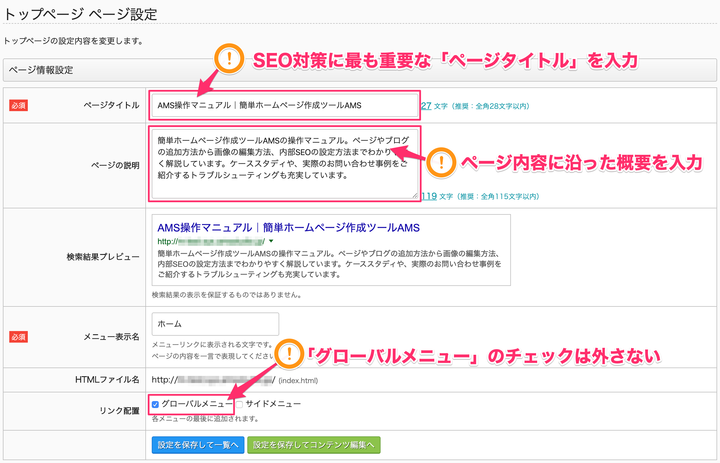
Task: Click the ページタイトル input field
Action: tap(285, 105)
